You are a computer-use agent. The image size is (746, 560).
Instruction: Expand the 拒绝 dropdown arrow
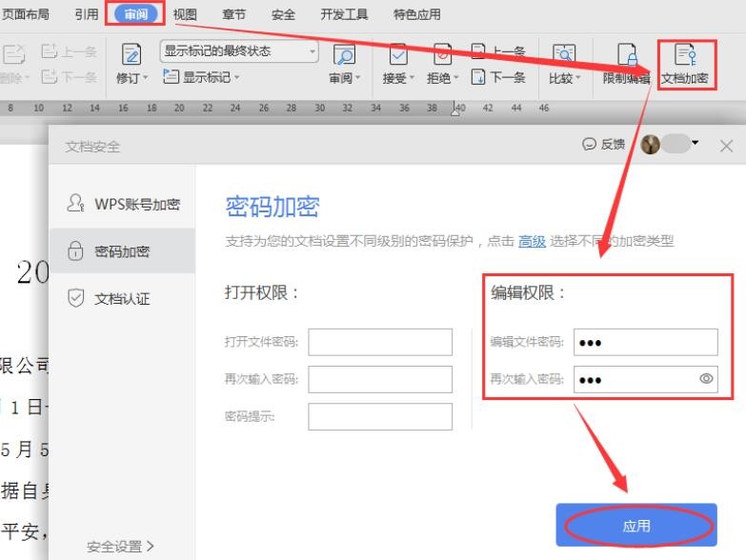point(455,77)
